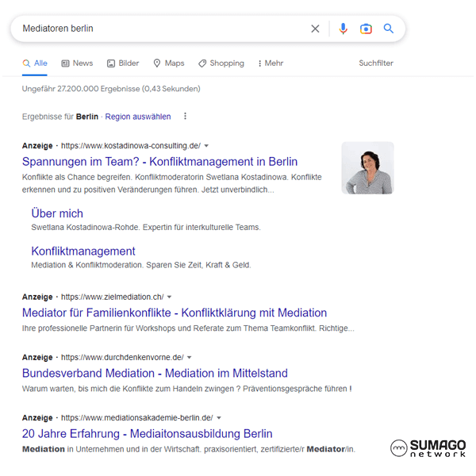Click the zielmediation.ch URL text
This screenshot has height=476, width=476.
(x=113, y=297)
